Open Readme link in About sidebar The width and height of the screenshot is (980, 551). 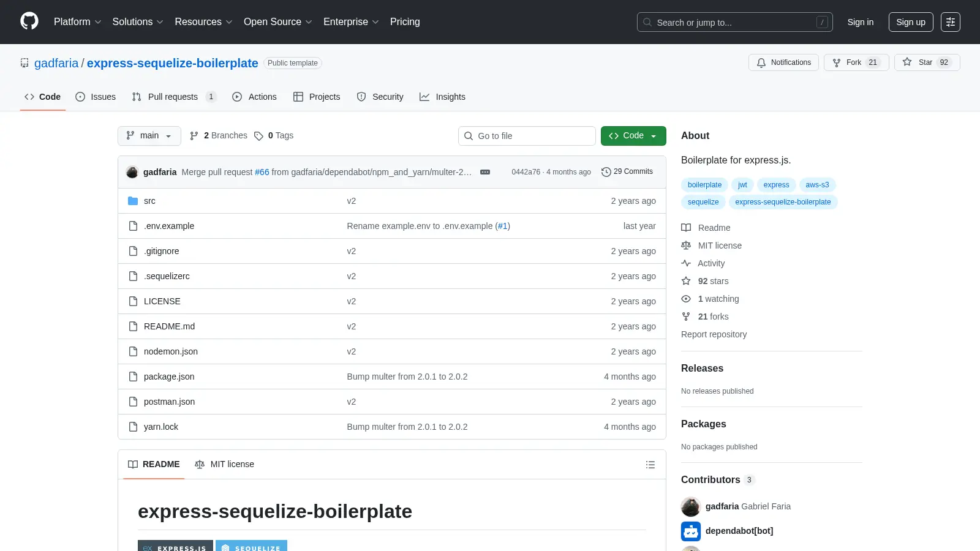(706, 228)
